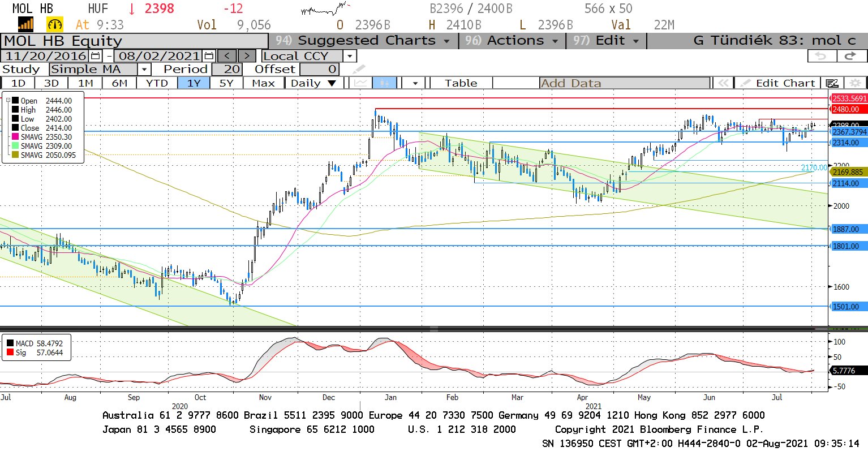Select the 2169.885 moving average label
868x460 pixels.
click(x=848, y=172)
